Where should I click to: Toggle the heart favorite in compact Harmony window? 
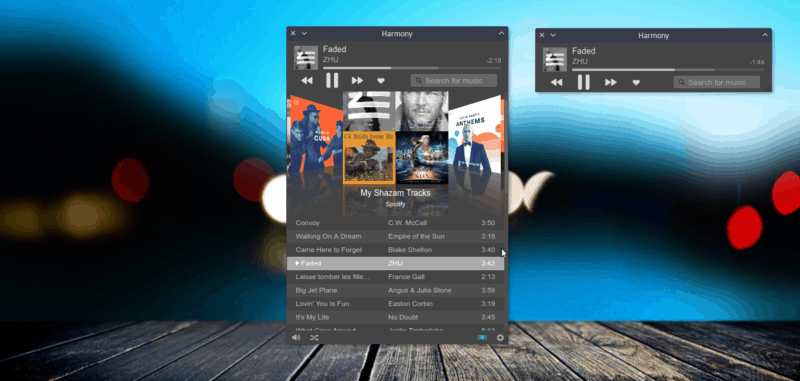pos(636,82)
